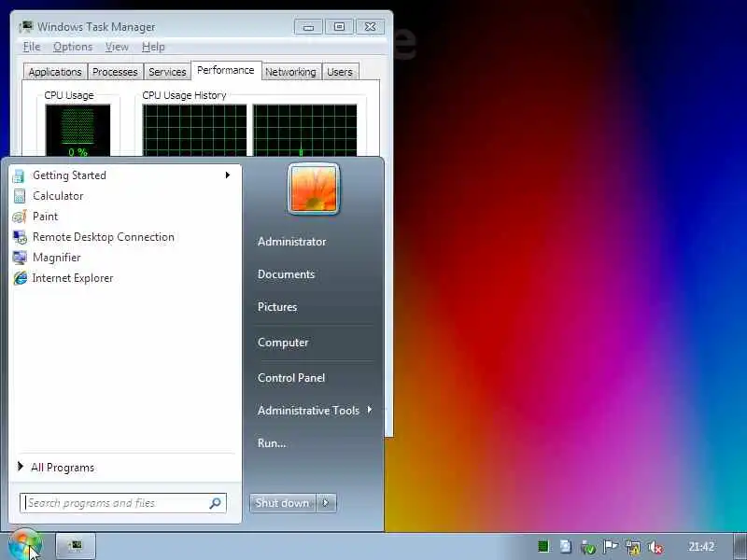Screen dimensions: 747x560
Task: Maximize the Windows Task Manager window
Action: pyautogui.click(x=339, y=27)
